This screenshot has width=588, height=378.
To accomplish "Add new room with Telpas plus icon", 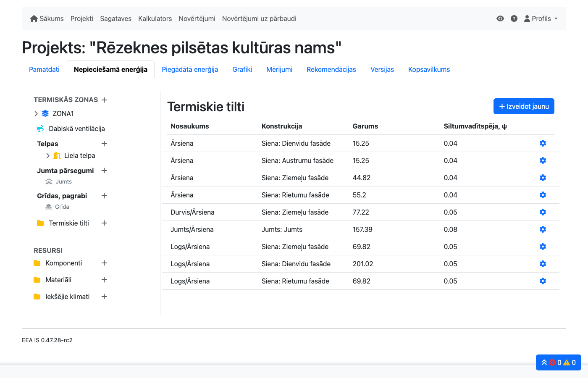I will [105, 144].
